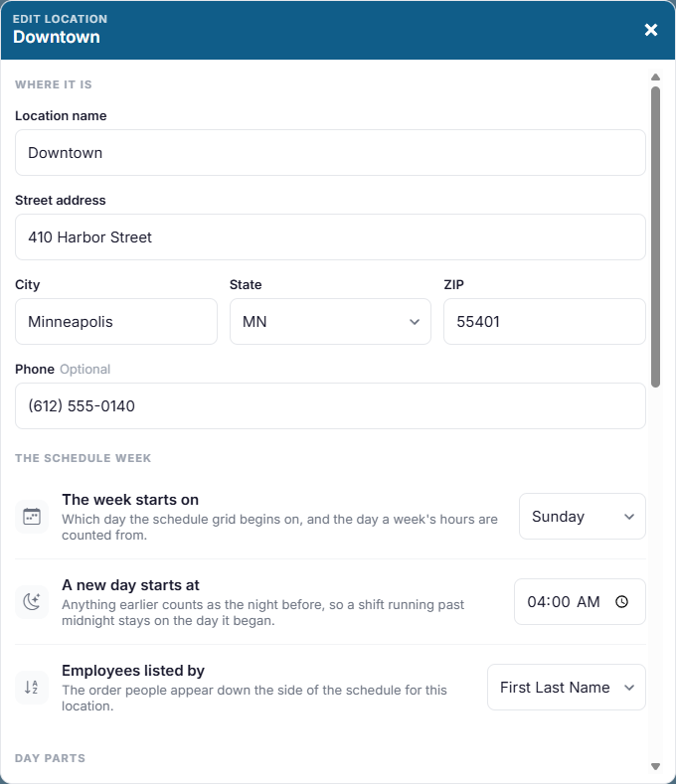This screenshot has height=784, width=676.
Task: Click the Street address input field
Action: coord(330,237)
